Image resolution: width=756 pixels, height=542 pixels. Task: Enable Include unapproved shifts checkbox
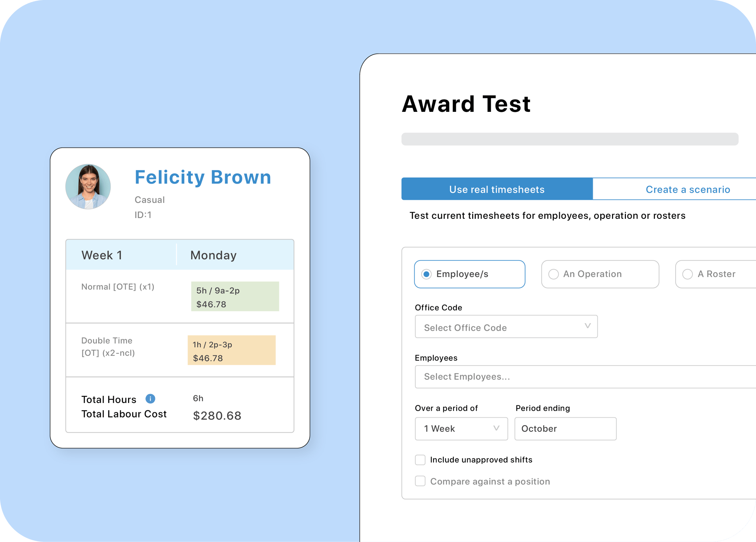coord(420,460)
